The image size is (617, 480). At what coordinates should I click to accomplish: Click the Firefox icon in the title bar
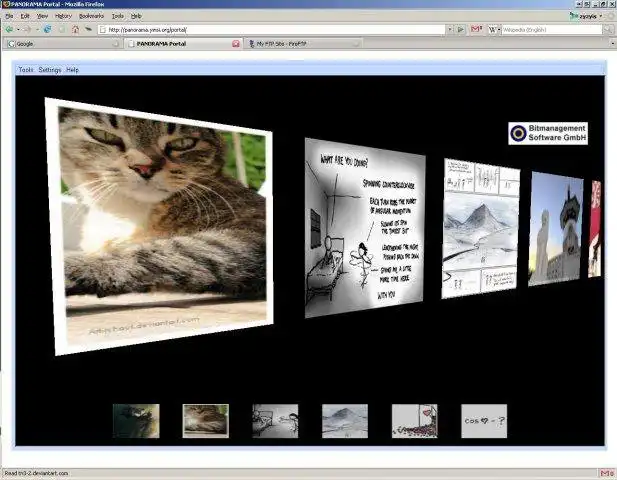pos(5,4)
